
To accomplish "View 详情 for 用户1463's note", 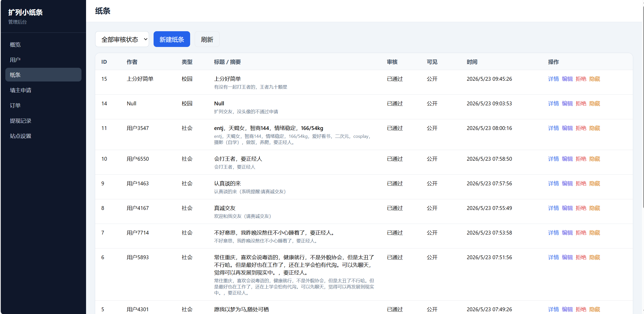I will coord(553,184).
